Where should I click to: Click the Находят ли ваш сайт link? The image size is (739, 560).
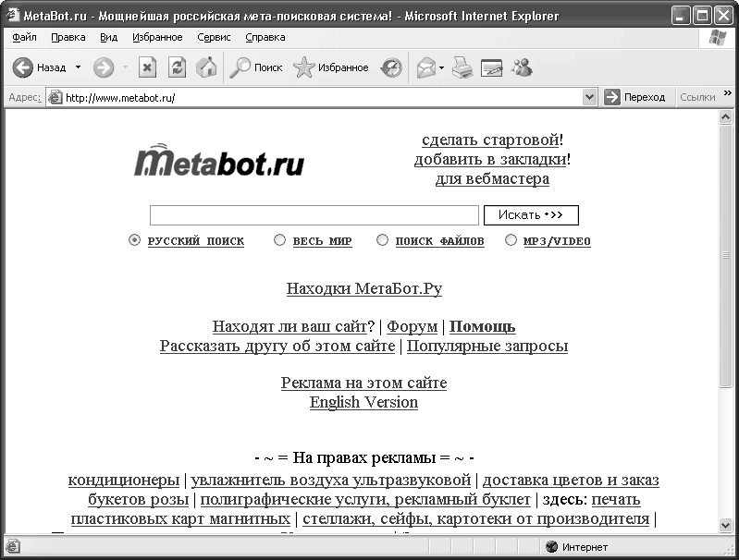coord(289,326)
